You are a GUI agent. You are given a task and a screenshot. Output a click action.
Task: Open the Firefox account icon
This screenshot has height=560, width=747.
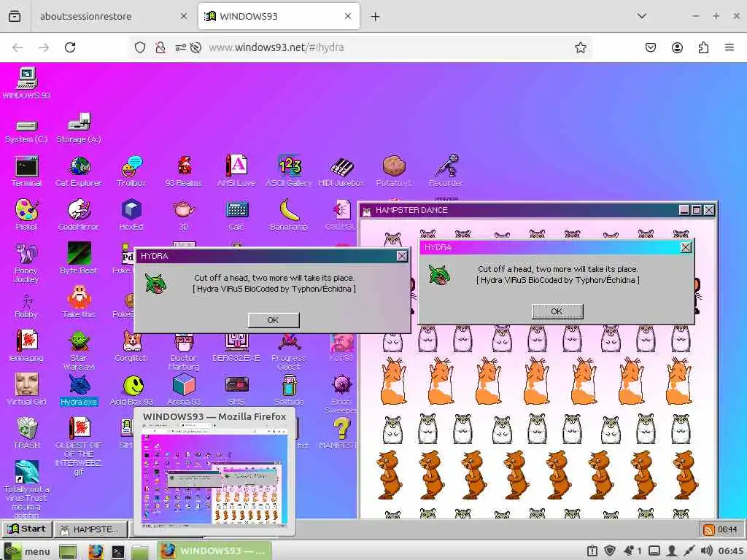(677, 47)
